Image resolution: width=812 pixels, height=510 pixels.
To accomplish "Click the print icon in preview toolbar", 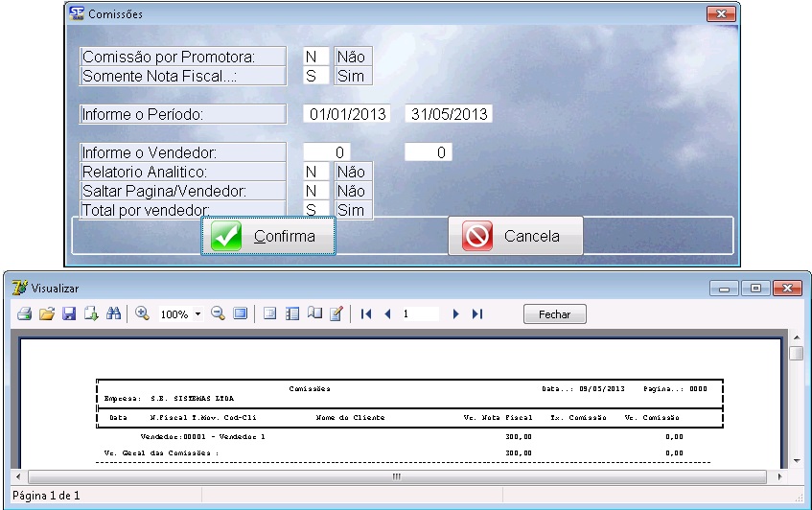I will 25,313.
